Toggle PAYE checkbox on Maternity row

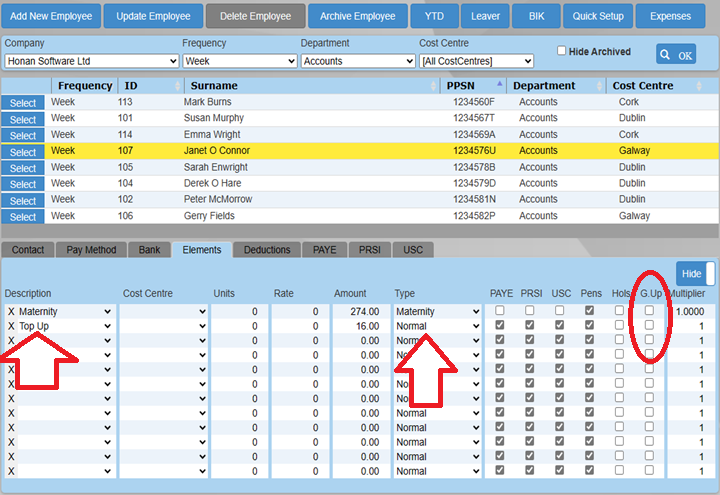pos(499,312)
